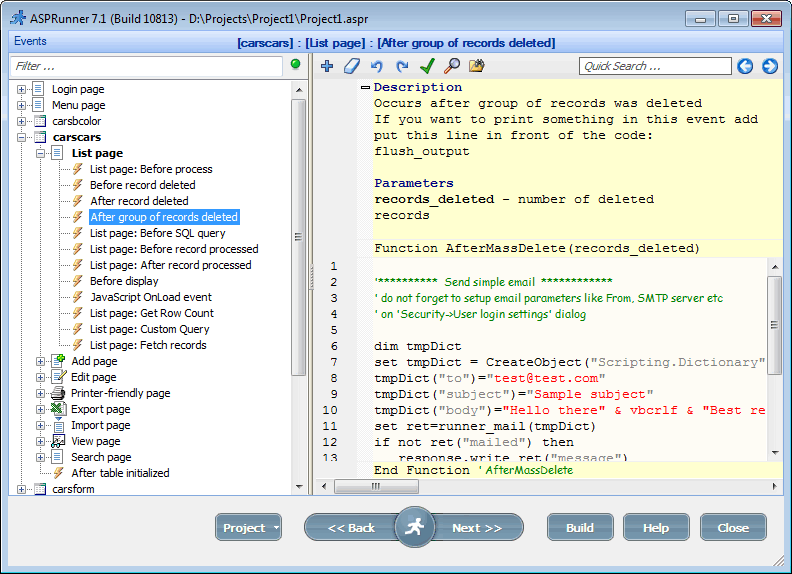Click the Redo arrow icon
Viewport: 792px width, 574px height.
coord(402,66)
